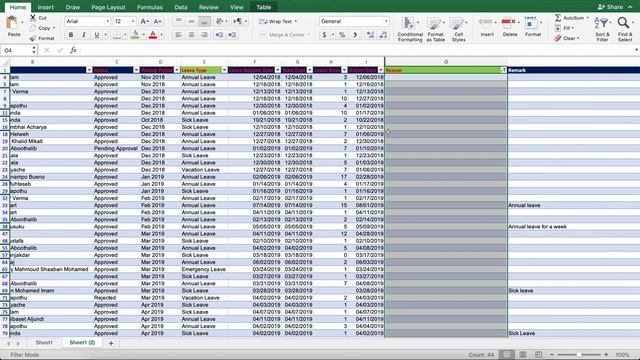The width and height of the screenshot is (640, 360).
Task: Toggle middle vertical alignment
Action: click(191, 21)
